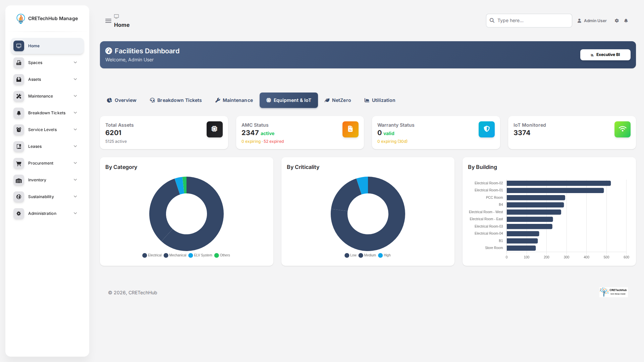Click the Home sidebar monitor icon

[x=19, y=46]
